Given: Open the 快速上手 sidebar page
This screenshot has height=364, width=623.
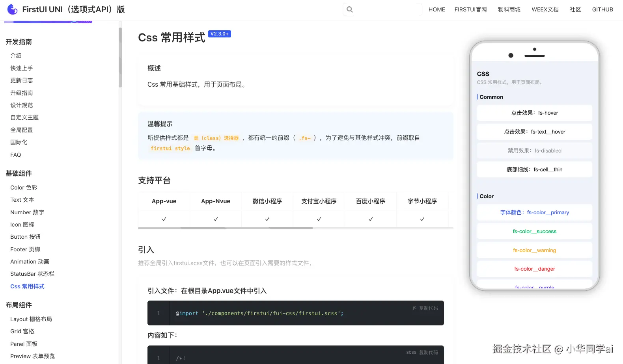Looking at the screenshot, I should tap(22, 68).
